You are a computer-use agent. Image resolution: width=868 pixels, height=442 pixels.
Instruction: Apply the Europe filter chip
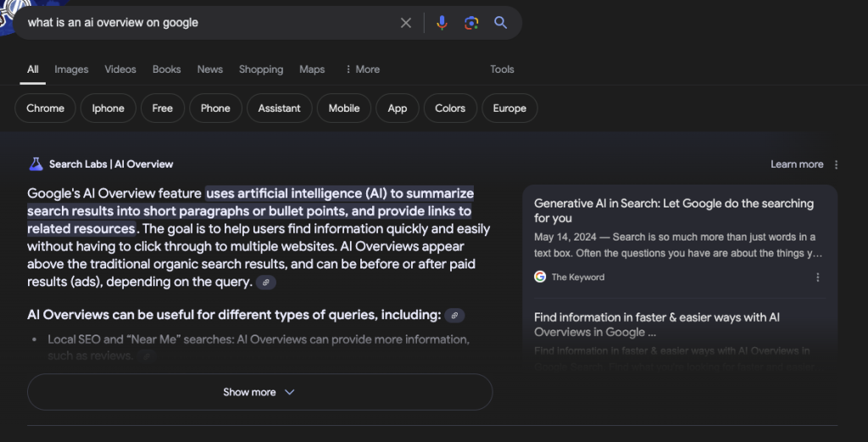[509, 108]
